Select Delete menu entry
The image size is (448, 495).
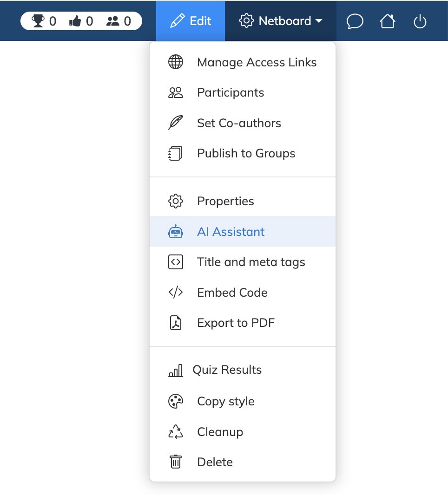click(x=243, y=462)
